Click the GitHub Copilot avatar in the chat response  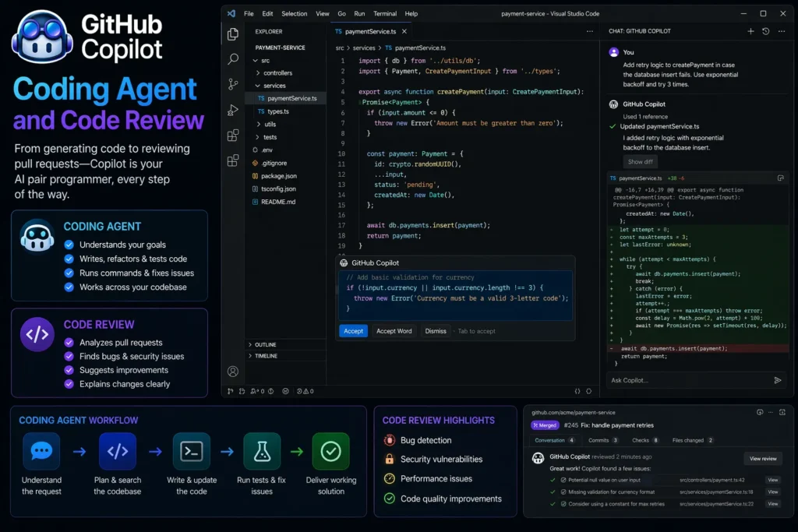[x=614, y=104]
